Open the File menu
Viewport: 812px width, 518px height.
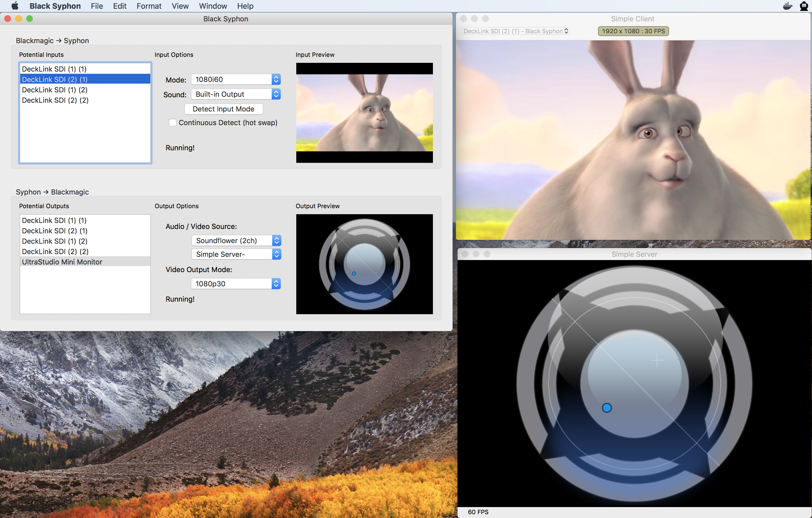(x=97, y=6)
